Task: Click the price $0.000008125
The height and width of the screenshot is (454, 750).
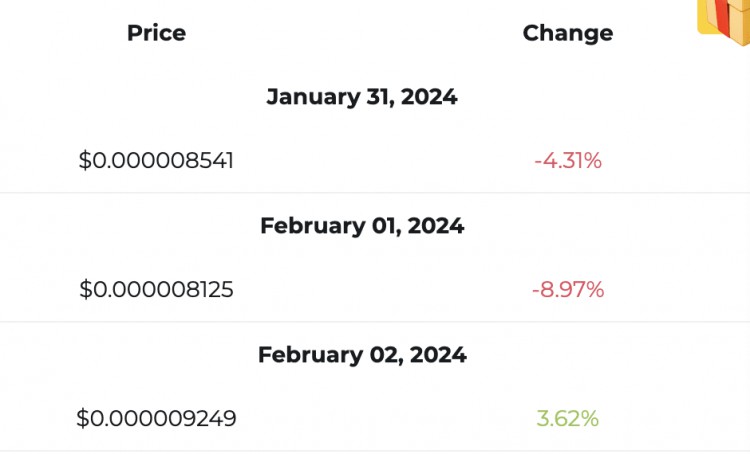Action: coord(156,289)
